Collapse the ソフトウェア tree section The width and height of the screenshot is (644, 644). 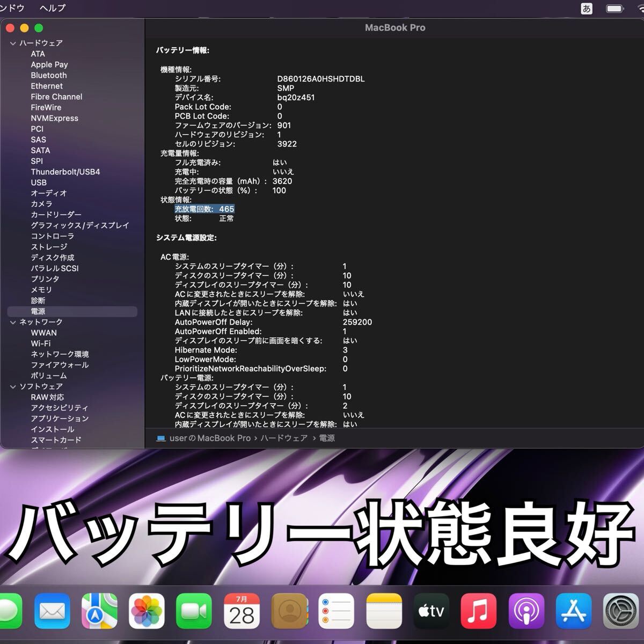click(x=13, y=387)
